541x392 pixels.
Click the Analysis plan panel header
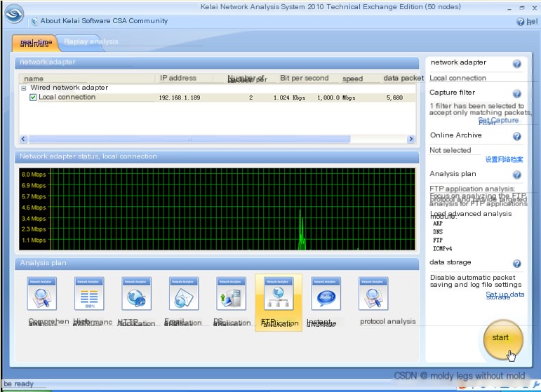[217, 264]
